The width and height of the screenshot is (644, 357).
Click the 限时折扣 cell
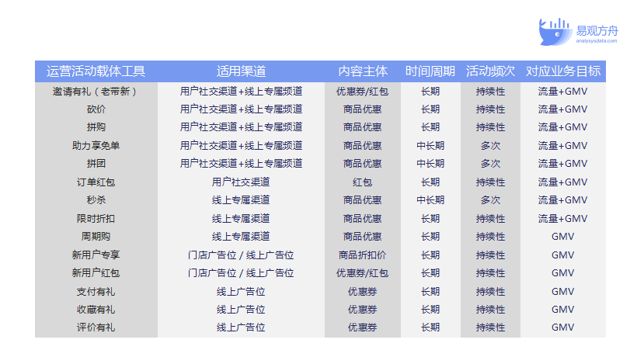pos(96,219)
